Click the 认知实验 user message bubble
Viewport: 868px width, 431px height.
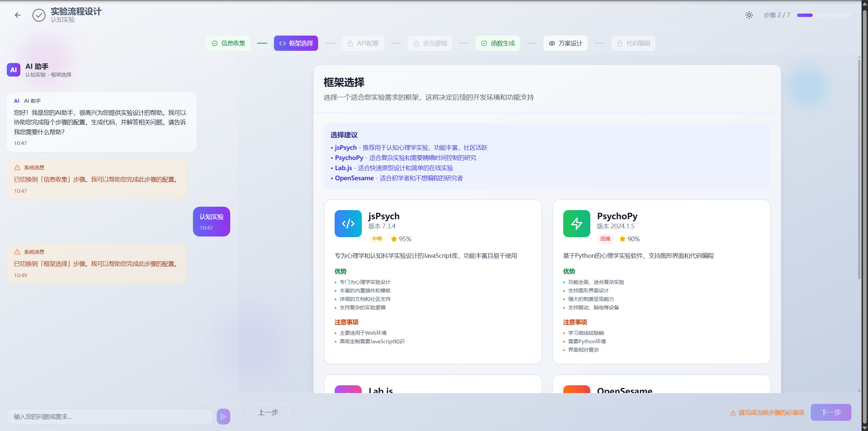(212, 222)
